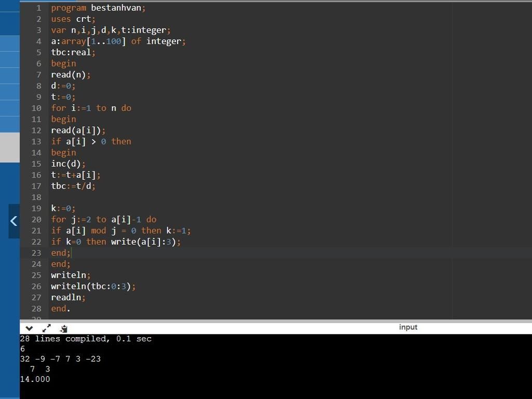Click the 'writeln;' on line 25
The image size is (532, 399).
coord(71,275)
